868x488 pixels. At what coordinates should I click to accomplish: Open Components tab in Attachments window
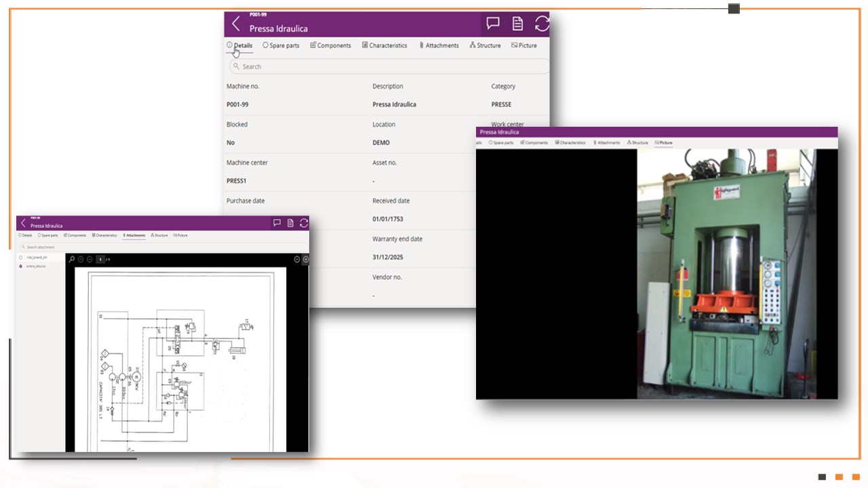point(75,235)
